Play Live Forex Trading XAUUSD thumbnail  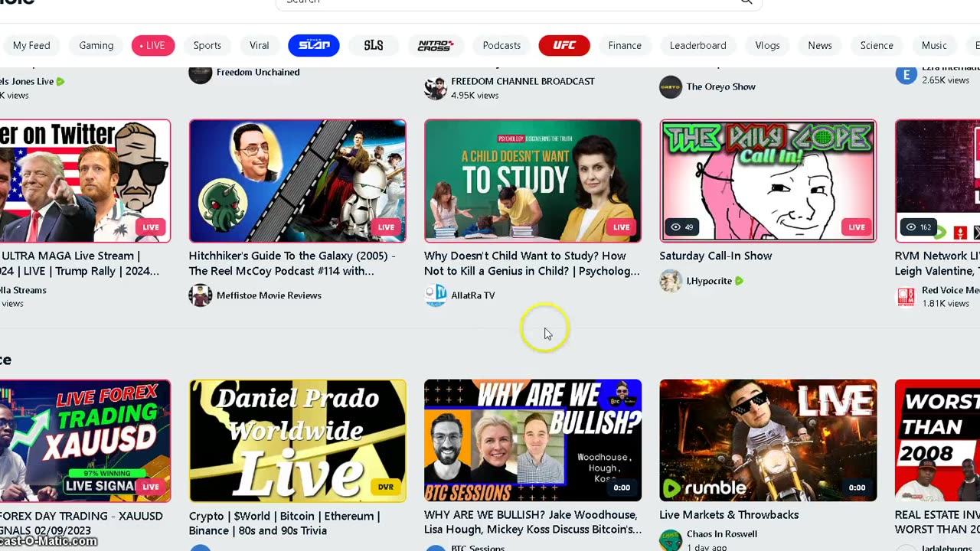click(85, 441)
